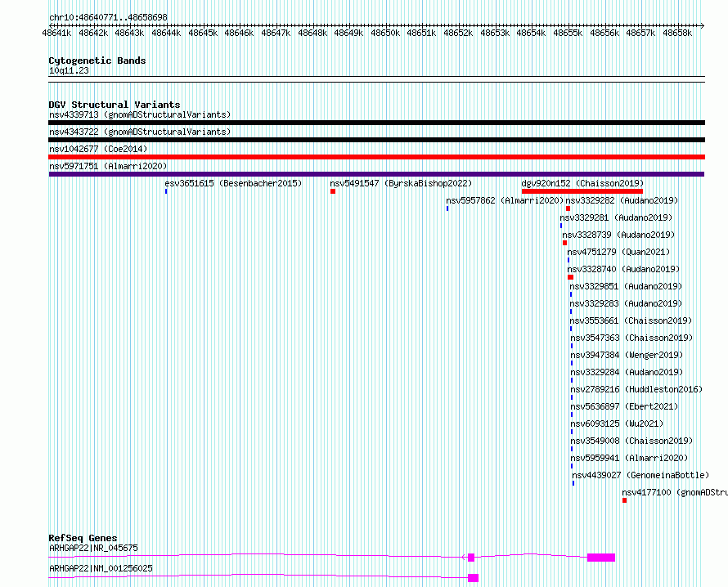Screen dimensions: 728x587
Task: Open nsv4177100 gnomAD variant label
Action: coord(675,492)
